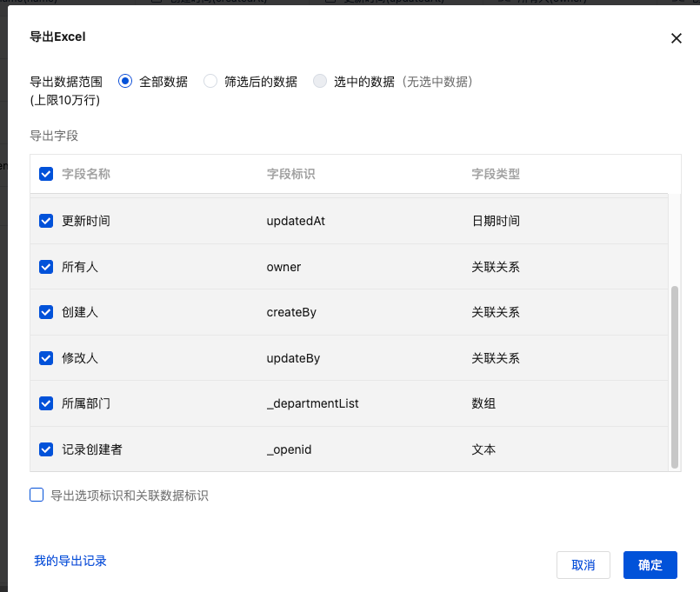
Task: Click the 字段标识 column header
Action: coord(290,174)
